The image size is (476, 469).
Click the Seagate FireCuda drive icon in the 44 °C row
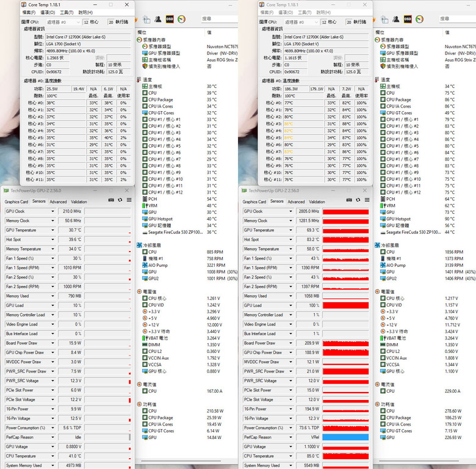coord(383,233)
